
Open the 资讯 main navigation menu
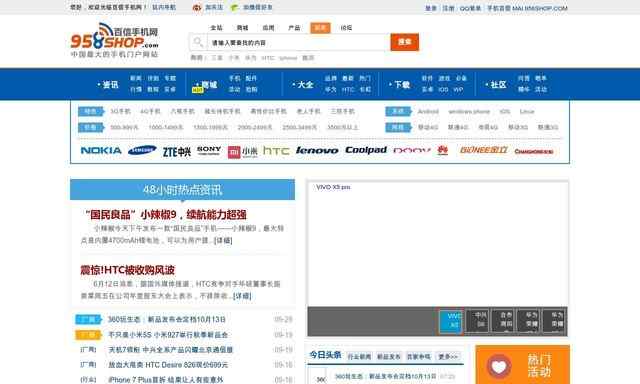109,84
